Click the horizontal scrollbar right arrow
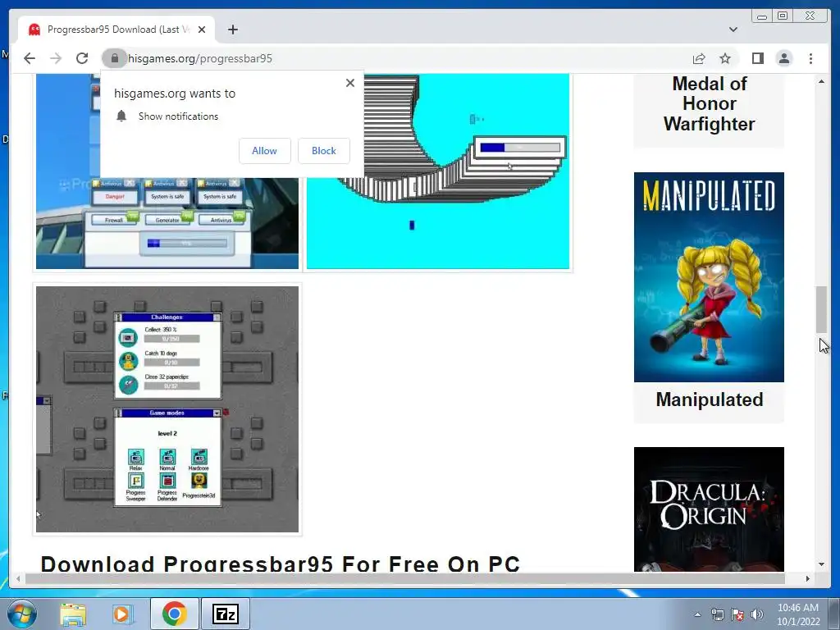The width and height of the screenshot is (840, 630). point(808,578)
